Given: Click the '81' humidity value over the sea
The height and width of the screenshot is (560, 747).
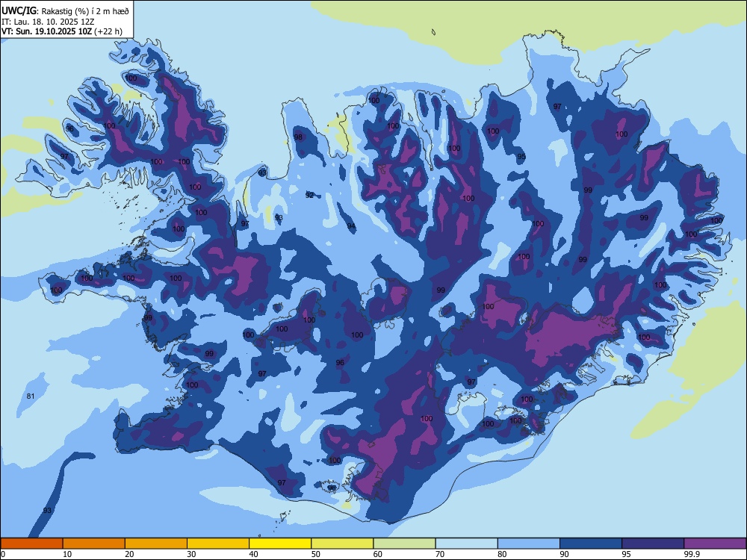Looking at the screenshot, I should pos(31,396).
